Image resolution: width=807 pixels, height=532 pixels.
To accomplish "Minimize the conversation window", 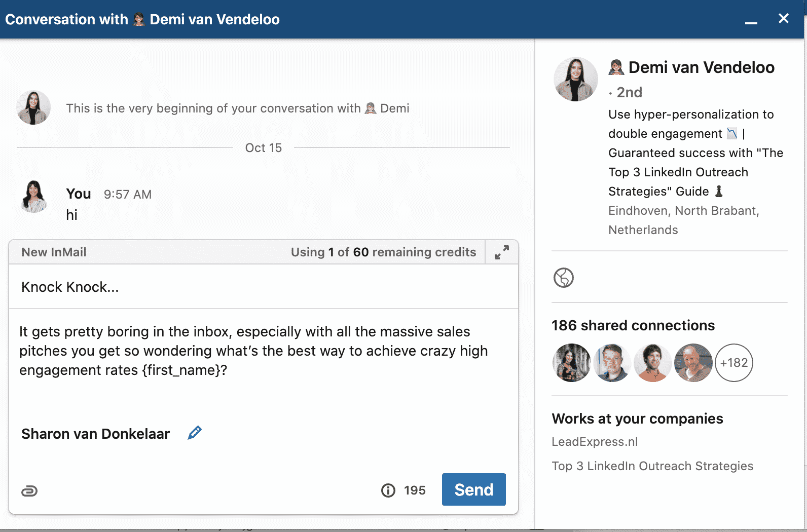I will click(752, 21).
